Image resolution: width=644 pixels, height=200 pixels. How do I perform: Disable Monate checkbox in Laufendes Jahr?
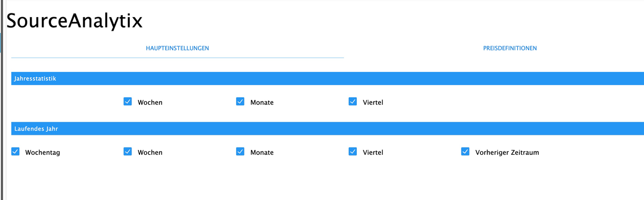tap(240, 152)
